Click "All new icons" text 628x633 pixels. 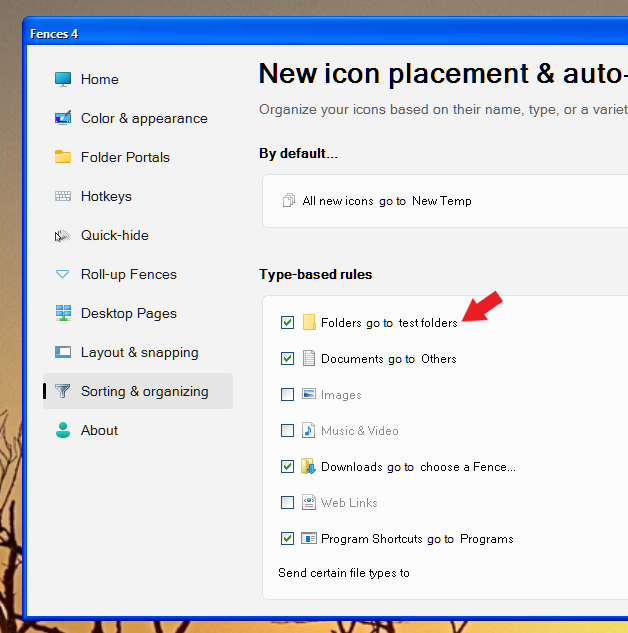(x=338, y=201)
